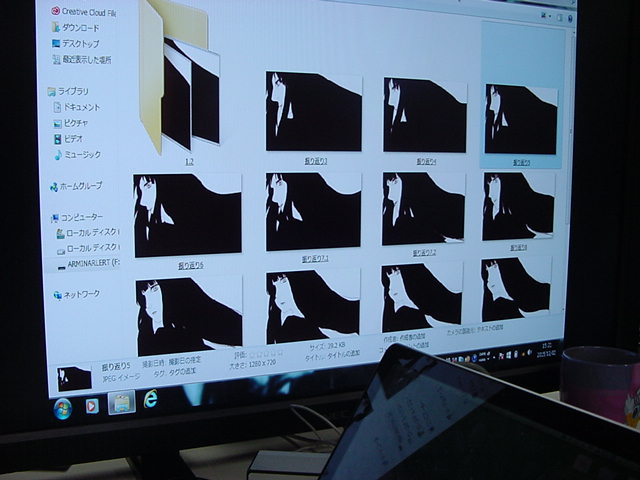Open Explorer help with the question icon

570,18
